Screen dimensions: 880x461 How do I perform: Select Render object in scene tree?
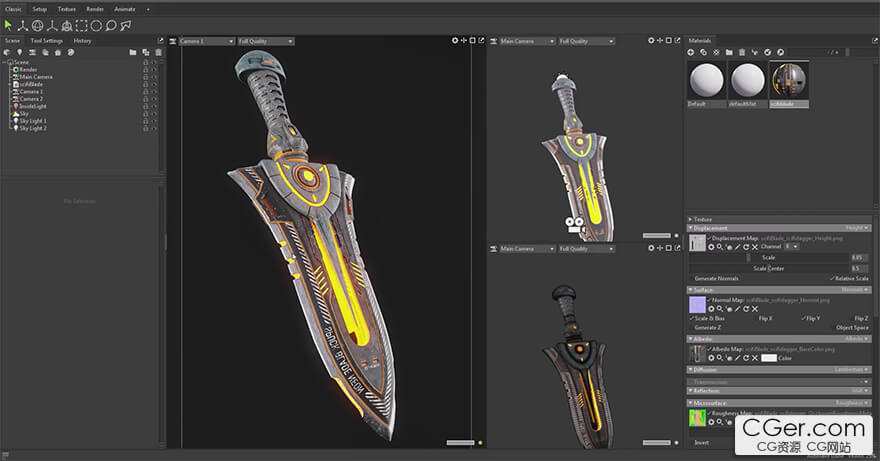click(29, 70)
